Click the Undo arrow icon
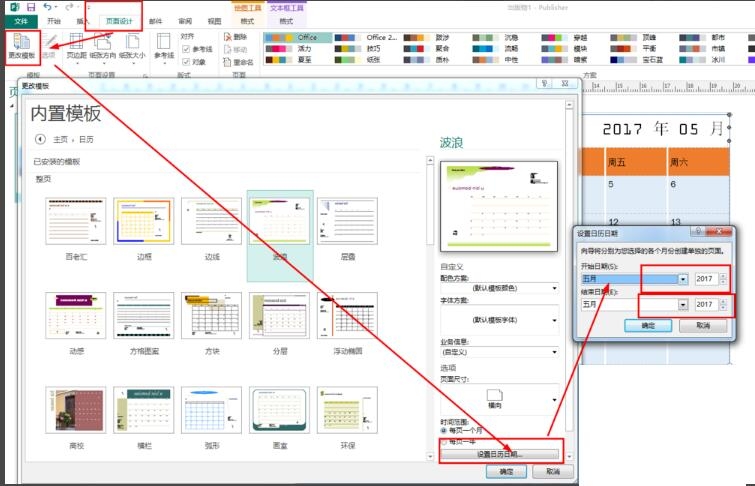The height and width of the screenshot is (486, 755). click(47, 7)
